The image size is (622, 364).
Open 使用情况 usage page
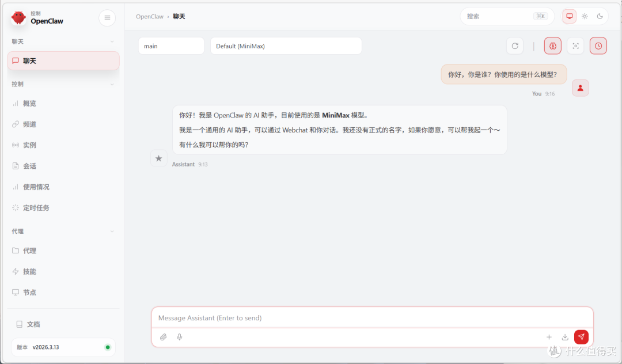pos(63,187)
